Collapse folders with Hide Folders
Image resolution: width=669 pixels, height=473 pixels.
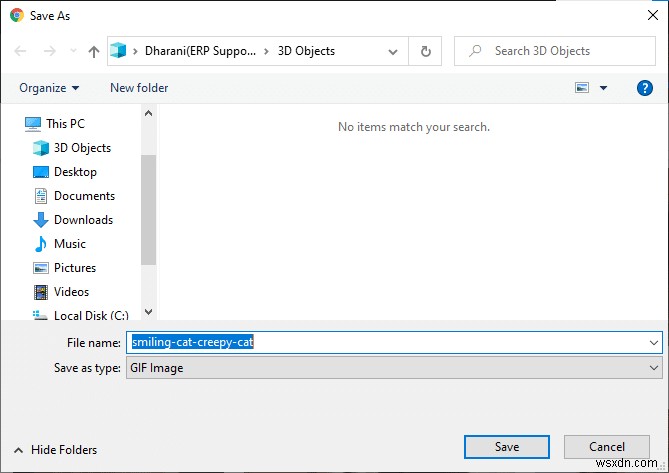pos(55,450)
